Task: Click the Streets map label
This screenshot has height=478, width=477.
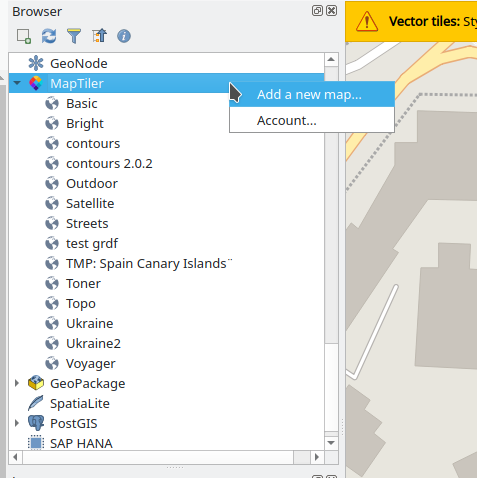Action: pyautogui.click(x=87, y=223)
